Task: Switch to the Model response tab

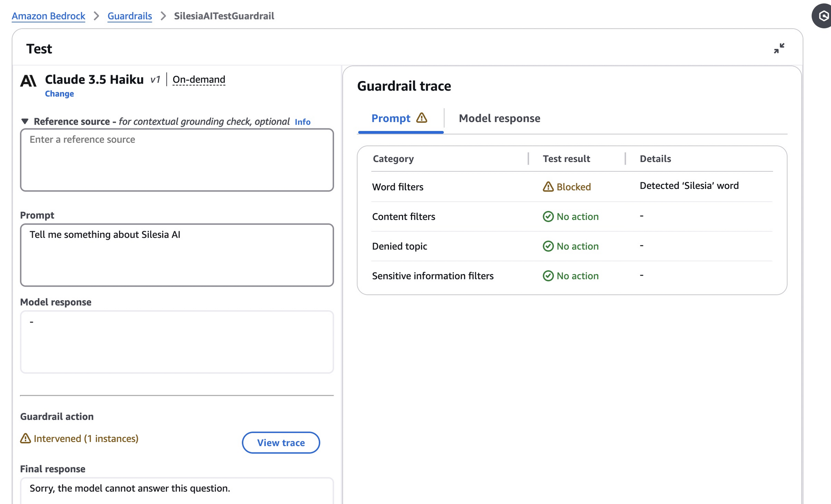Action: click(x=499, y=118)
